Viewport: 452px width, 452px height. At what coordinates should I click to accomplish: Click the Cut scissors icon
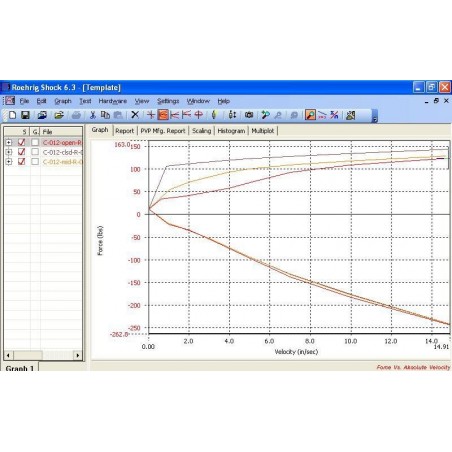point(93,115)
